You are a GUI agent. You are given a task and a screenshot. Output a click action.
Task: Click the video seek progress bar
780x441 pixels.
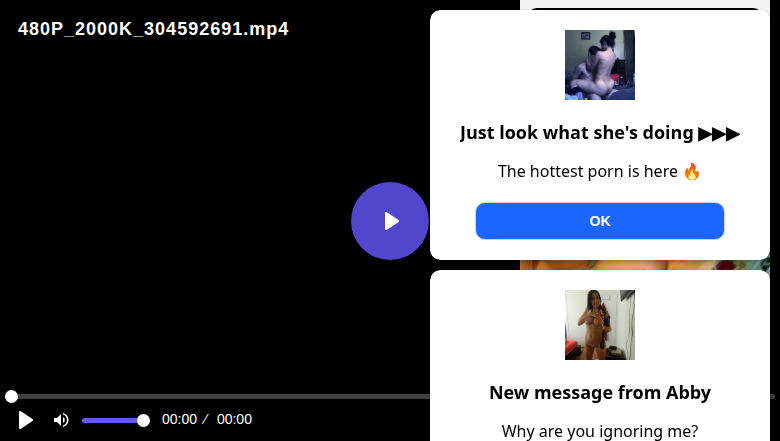(x=220, y=397)
